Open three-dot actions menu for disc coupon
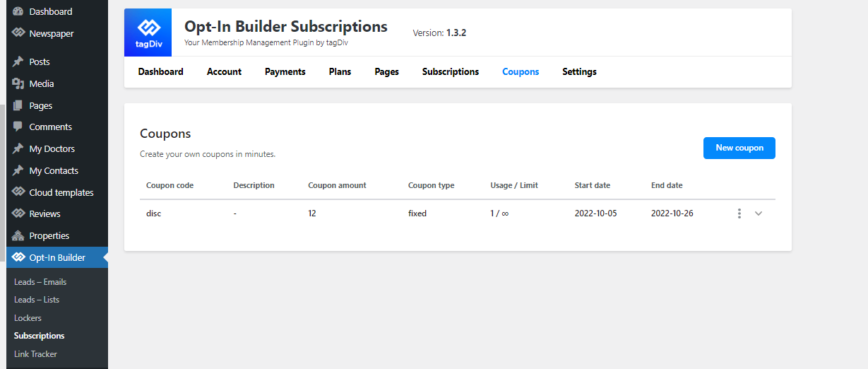This screenshot has width=868, height=369. pos(739,213)
